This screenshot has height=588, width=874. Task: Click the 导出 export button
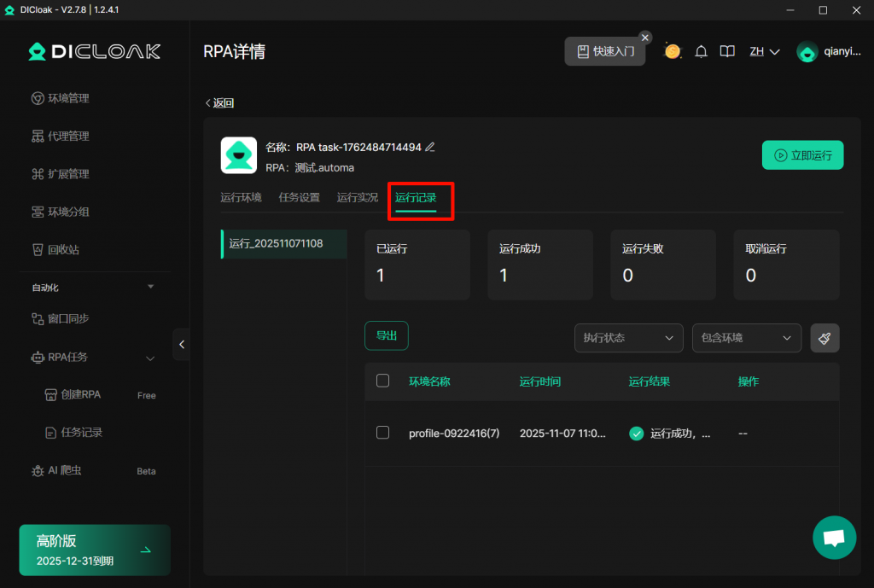tap(387, 335)
